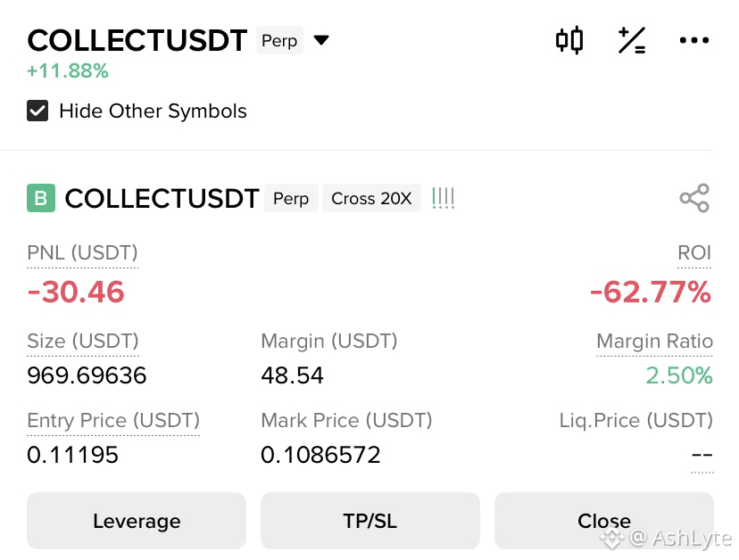The height and width of the screenshot is (560, 739).
Task: Click the green B buy badge
Action: pos(41,198)
